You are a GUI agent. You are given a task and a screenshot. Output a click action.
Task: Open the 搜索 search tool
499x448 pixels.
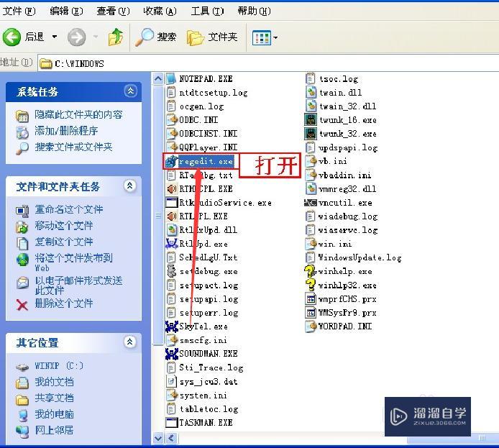tap(156, 37)
